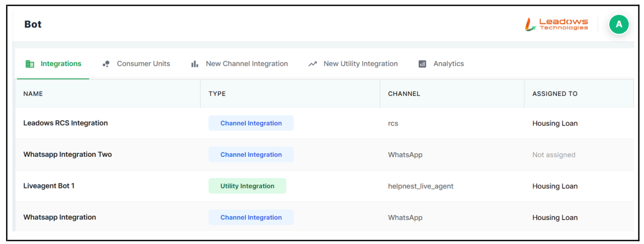Click Housing Loan in Liveagent Bot 1 row

(555, 186)
